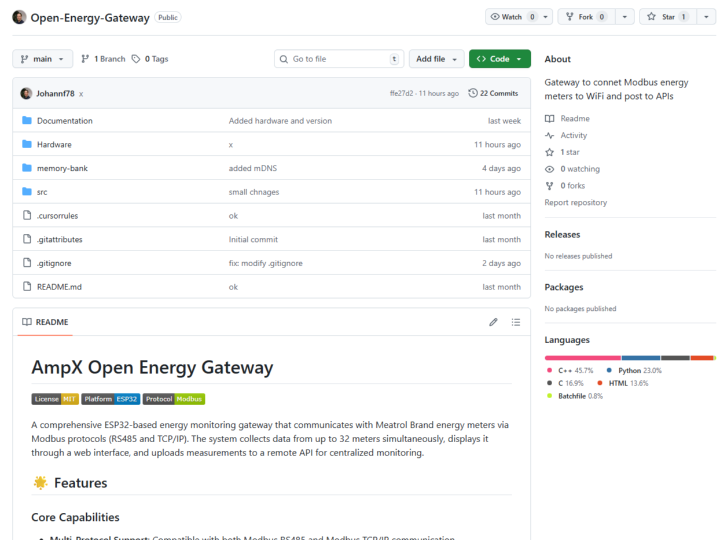Click the Activity pulse link

pos(573,135)
